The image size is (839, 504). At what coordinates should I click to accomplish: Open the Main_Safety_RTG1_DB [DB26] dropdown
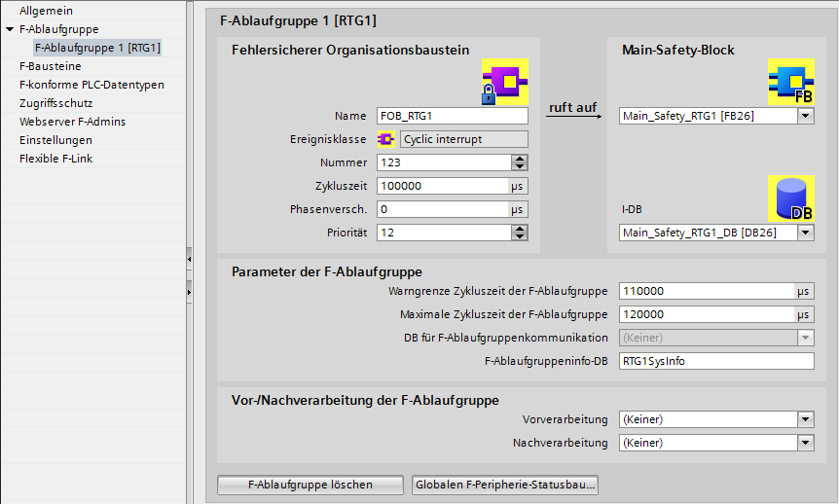[x=805, y=233]
